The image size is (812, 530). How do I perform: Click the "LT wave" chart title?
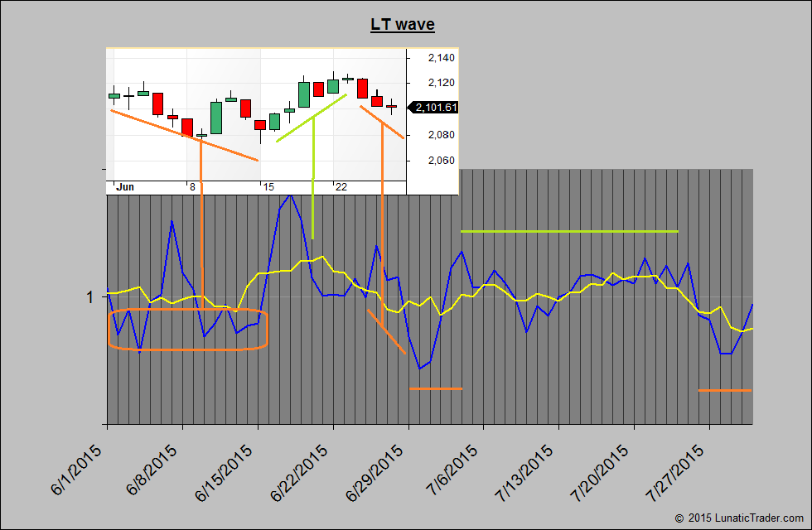(403, 25)
